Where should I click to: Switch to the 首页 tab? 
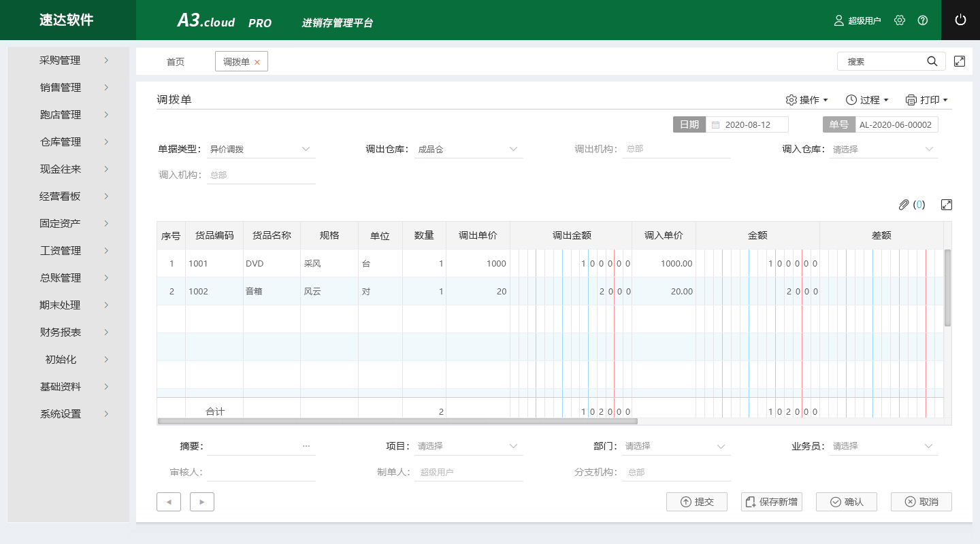(176, 62)
